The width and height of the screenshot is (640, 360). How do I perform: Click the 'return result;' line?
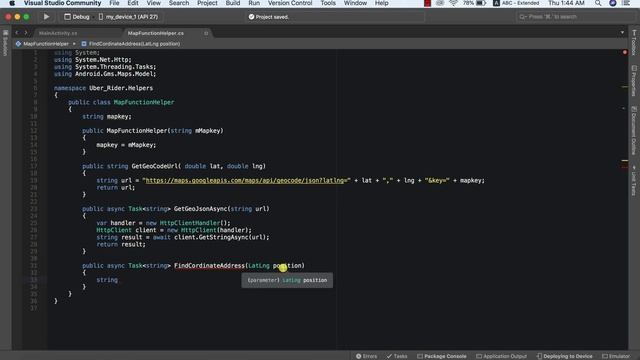(121, 244)
